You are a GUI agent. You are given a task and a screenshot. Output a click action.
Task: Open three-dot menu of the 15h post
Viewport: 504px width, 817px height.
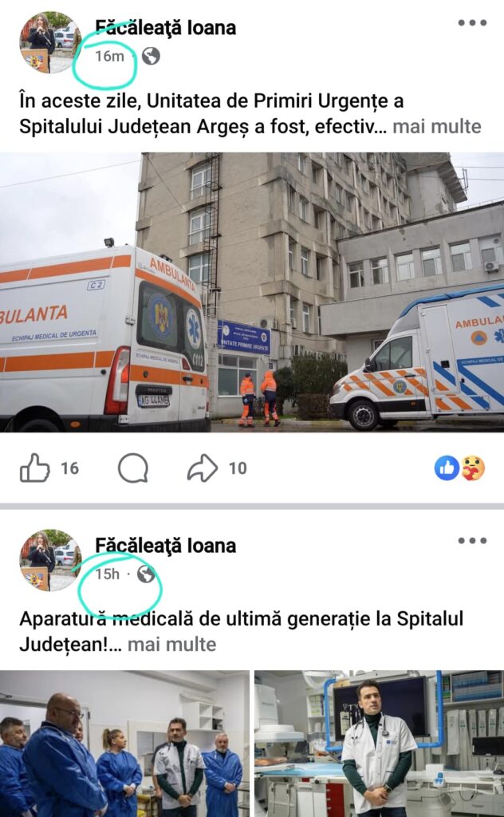[x=472, y=540]
